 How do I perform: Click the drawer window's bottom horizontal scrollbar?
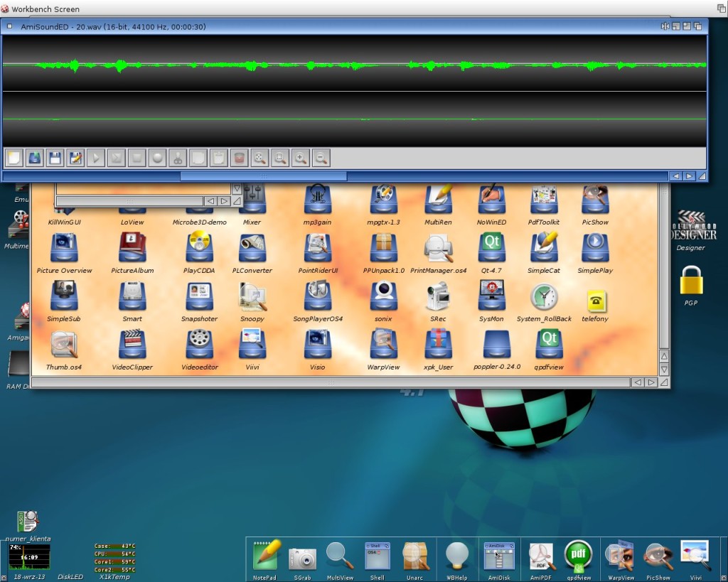pos(331,382)
